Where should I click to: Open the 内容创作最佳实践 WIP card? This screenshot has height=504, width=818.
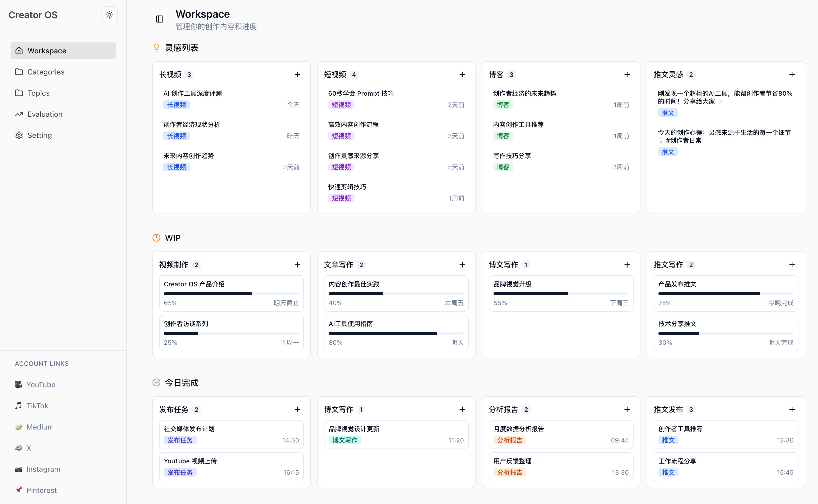396,293
